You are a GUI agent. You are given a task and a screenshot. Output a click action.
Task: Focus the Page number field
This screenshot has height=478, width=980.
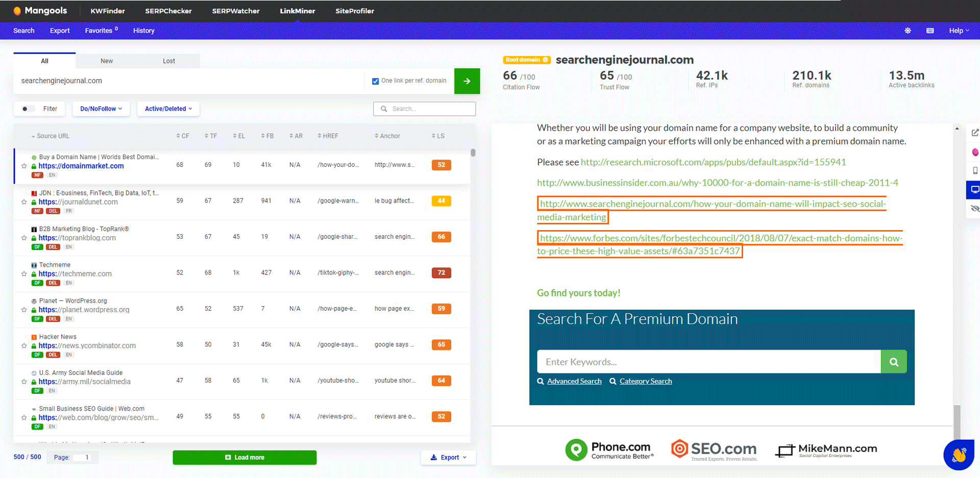coord(83,458)
